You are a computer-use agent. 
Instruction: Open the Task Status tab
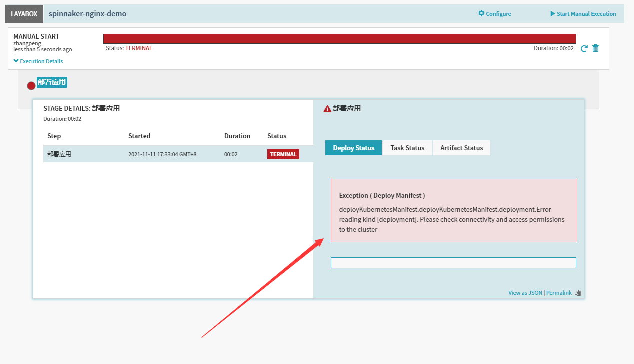click(407, 148)
